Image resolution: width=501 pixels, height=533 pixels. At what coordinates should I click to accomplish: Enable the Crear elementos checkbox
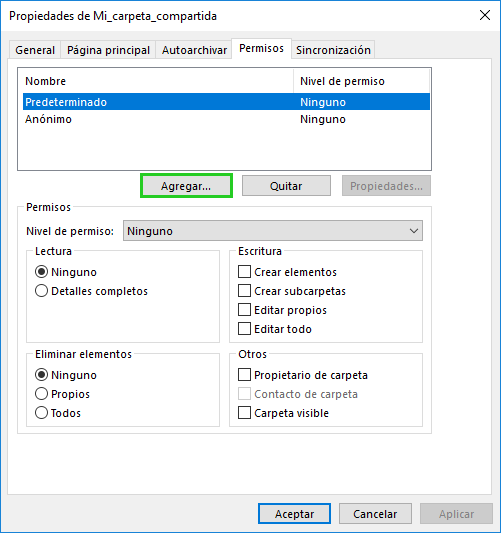(288, 272)
